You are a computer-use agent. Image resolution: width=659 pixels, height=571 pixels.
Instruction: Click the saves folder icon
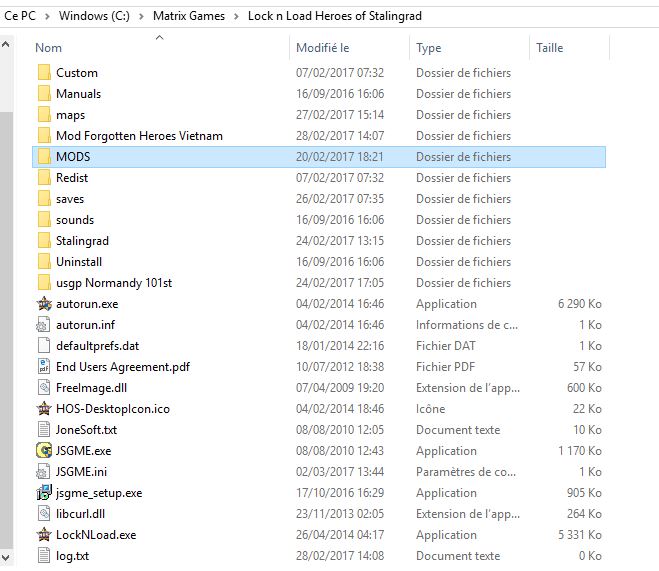pos(44,199)
